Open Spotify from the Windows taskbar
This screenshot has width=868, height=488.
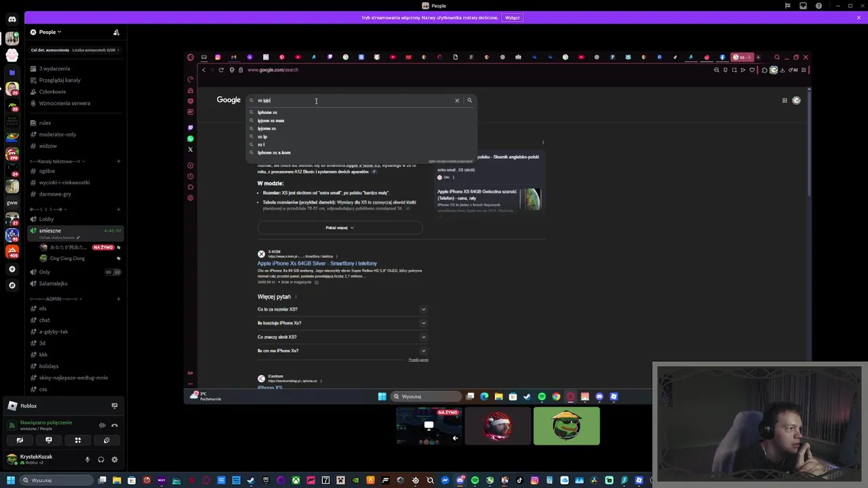pos(475,481)
